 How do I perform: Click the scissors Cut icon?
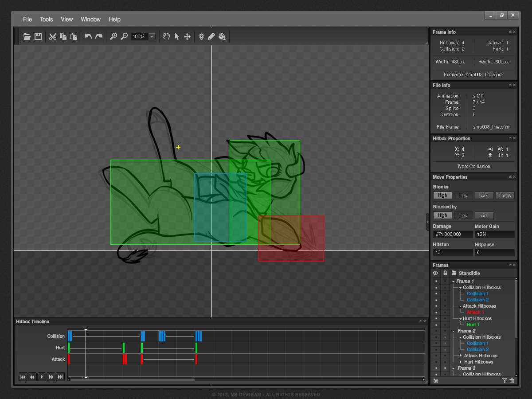(53, 36)
